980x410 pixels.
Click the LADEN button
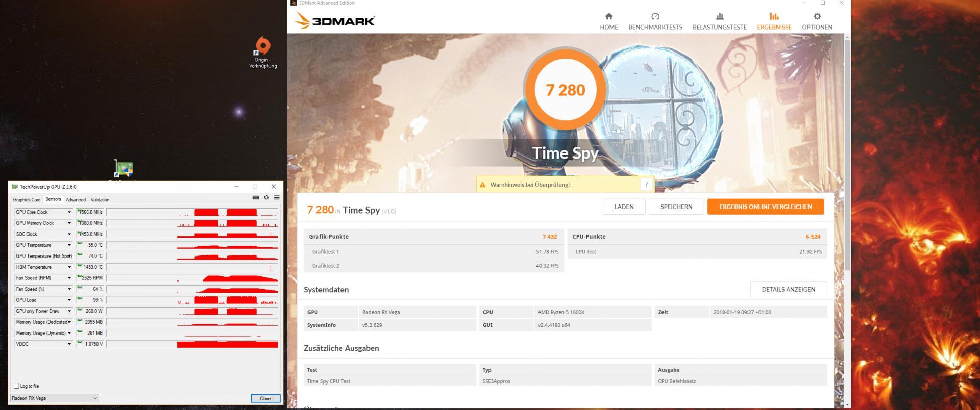624,207
